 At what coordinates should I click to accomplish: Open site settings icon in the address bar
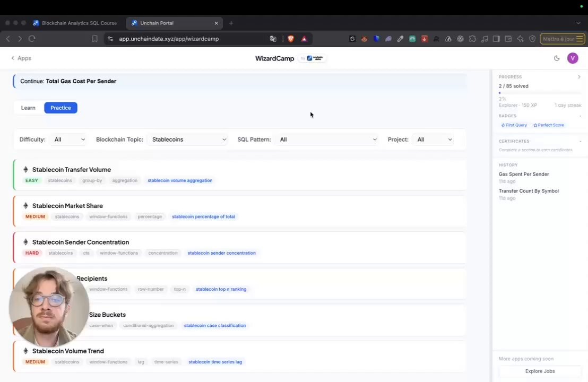(110, 39)
